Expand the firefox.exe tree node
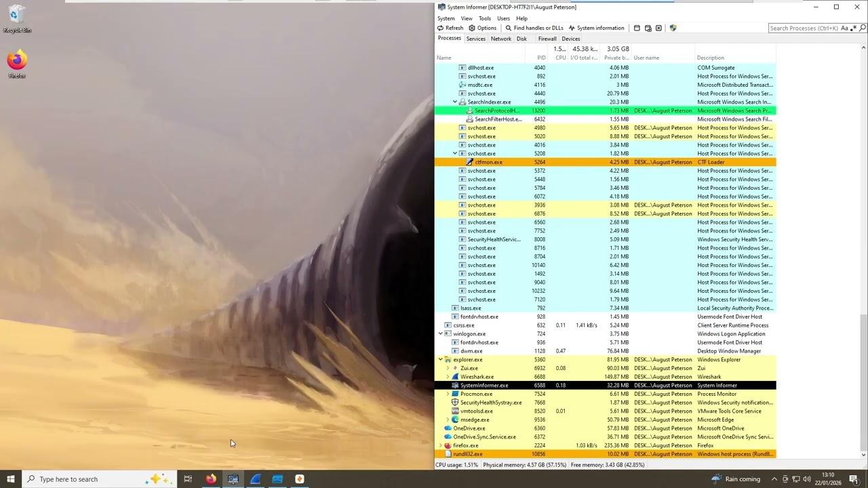 (x=440, y=445)
